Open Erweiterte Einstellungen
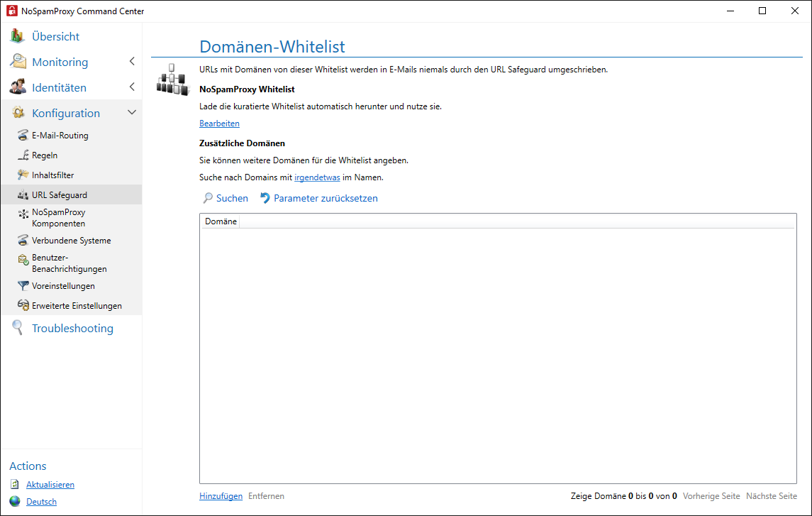 pyautogui.click(x=77, y=306)
